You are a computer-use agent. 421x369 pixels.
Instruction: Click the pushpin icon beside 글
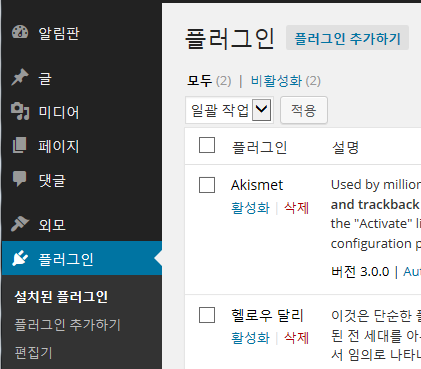pyautogui.click(x=20, y=77)
